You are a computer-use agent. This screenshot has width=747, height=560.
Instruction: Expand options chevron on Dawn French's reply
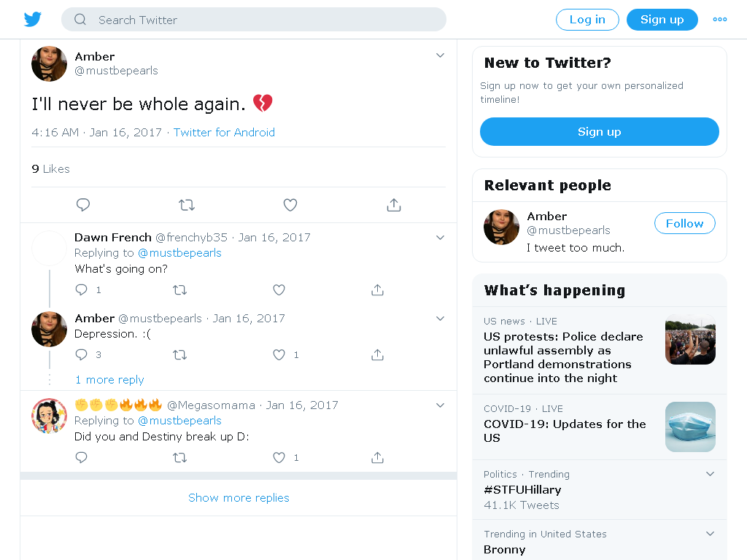(440, 238)
